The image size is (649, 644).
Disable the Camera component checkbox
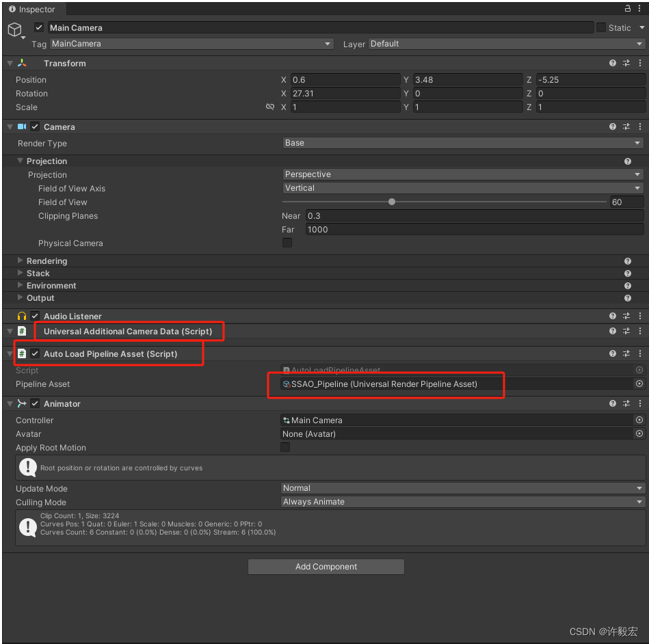[x=35, y=126]
